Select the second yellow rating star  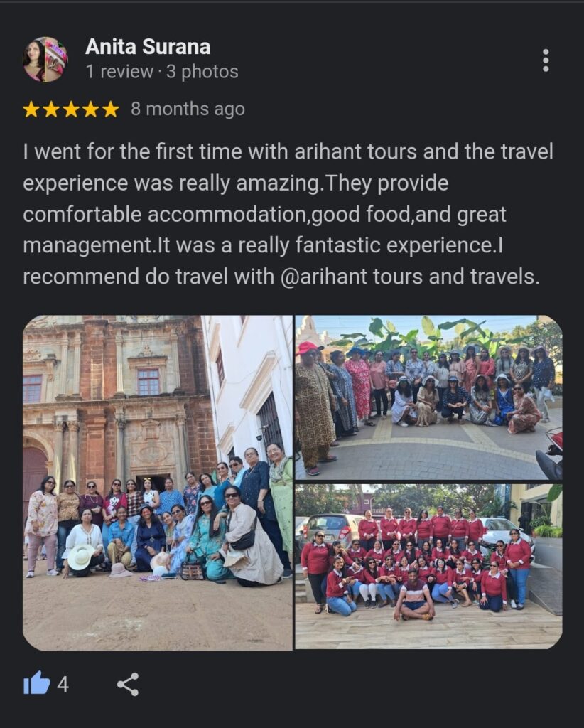(51, 109)
